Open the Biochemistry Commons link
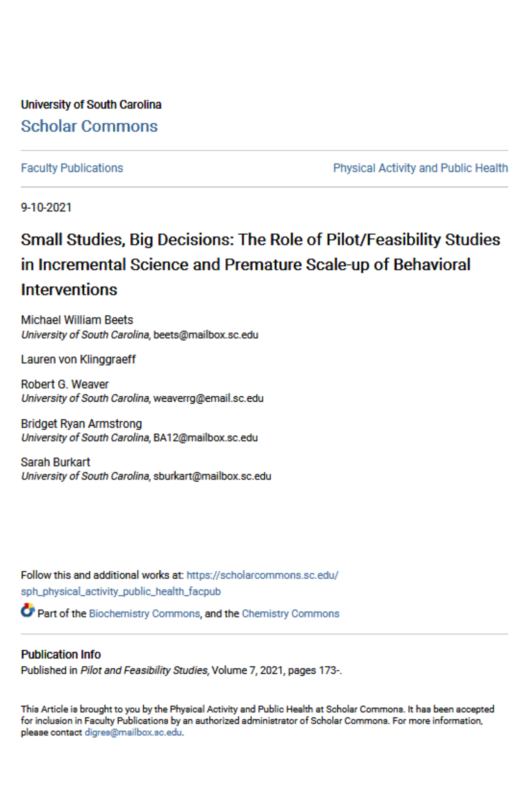 (x=144, y=613)
